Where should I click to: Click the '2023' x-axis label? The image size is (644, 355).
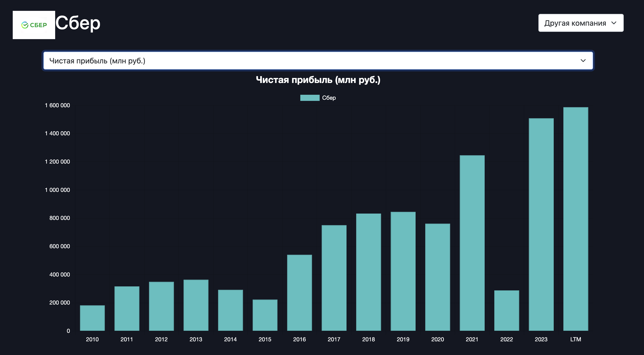click(541, 339)
